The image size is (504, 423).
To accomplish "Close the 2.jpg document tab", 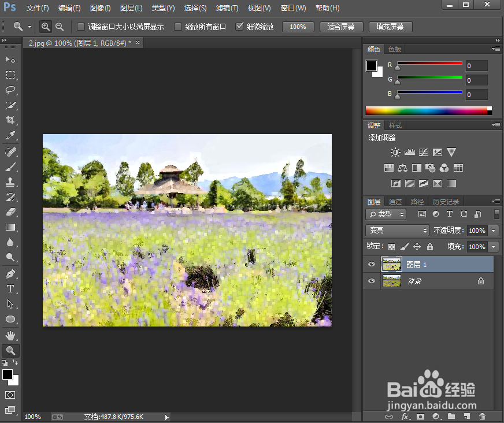I will coord(138,42).
